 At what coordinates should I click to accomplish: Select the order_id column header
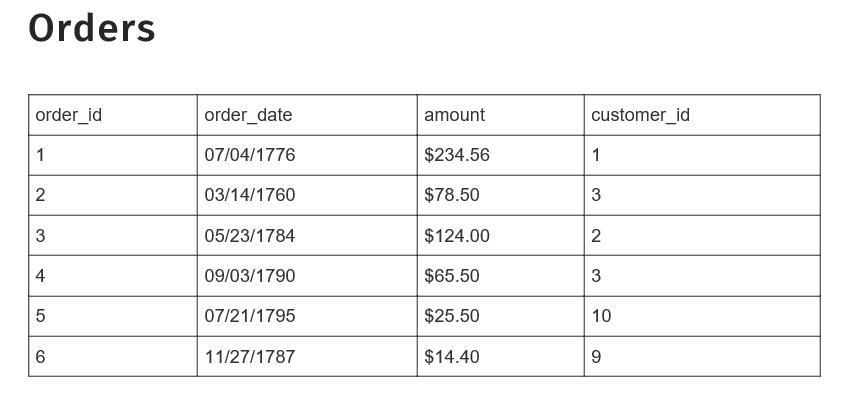tap(69, 115)
